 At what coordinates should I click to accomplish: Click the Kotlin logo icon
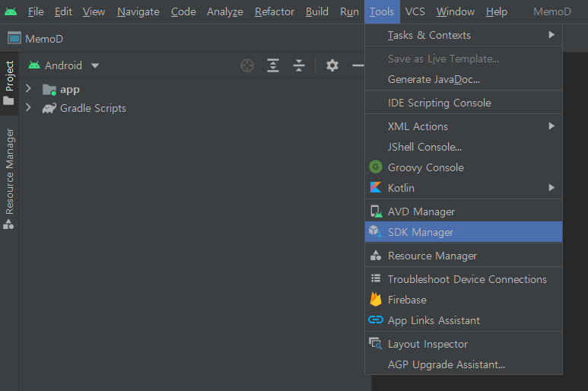pos(376,187)
